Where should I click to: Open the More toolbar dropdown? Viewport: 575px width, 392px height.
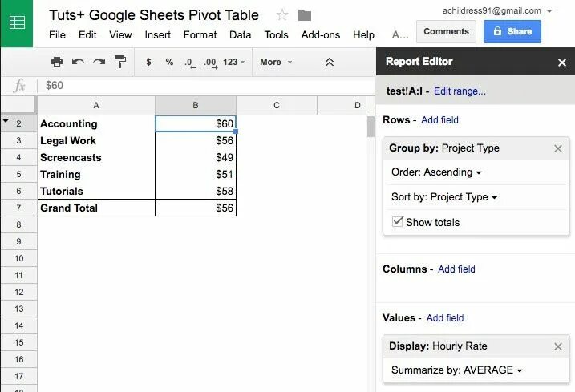point(275,62)
